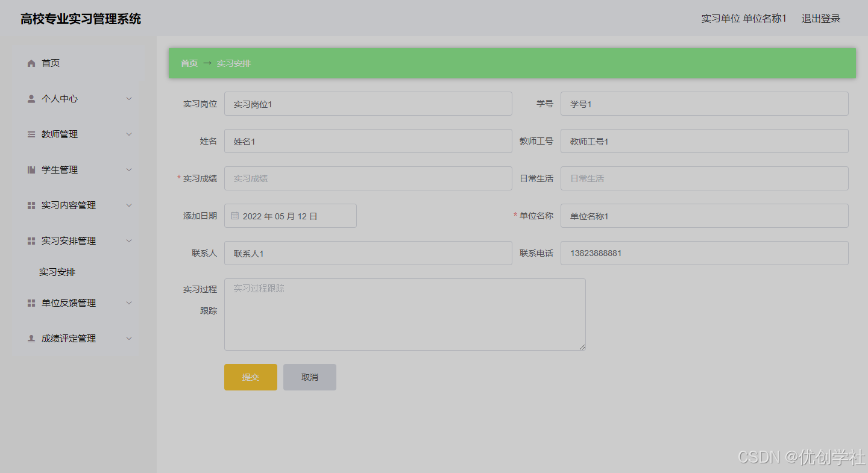
Task: Click the calendar icon in 添加日期 field
Action: (x=235, y=216)
